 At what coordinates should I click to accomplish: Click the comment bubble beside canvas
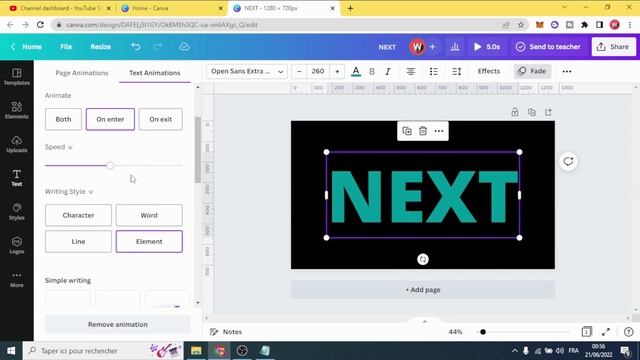click(x=568, y=162)
